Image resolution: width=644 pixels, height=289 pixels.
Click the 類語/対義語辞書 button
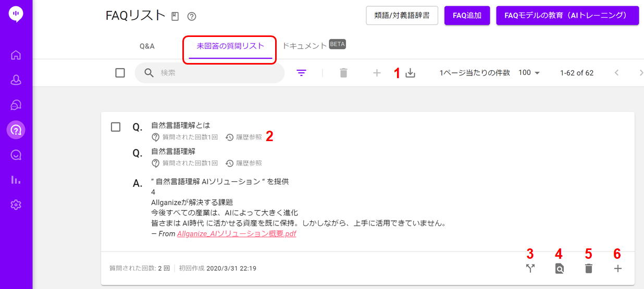402,16
